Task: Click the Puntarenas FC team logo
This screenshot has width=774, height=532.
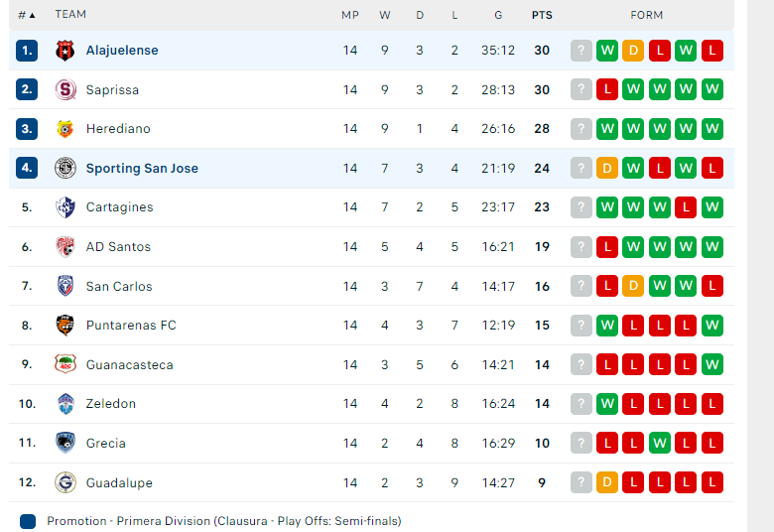Action: pos(65,326)
